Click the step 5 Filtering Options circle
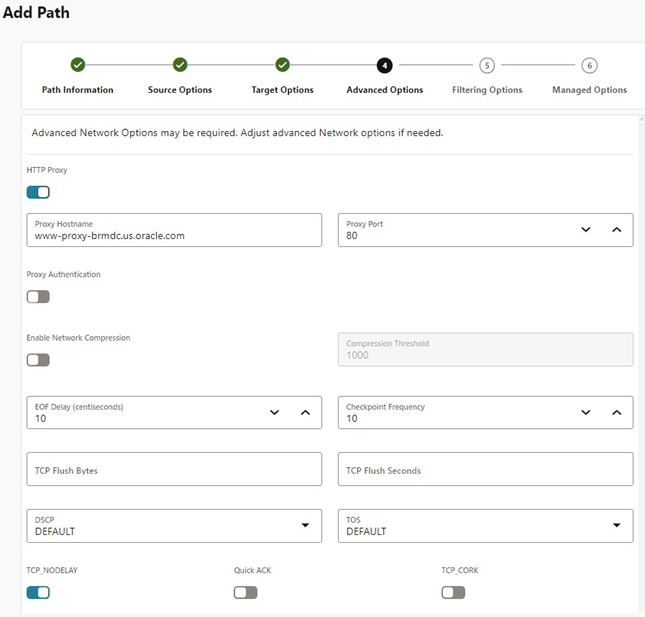645x617 pixels. tap(487, 65)
